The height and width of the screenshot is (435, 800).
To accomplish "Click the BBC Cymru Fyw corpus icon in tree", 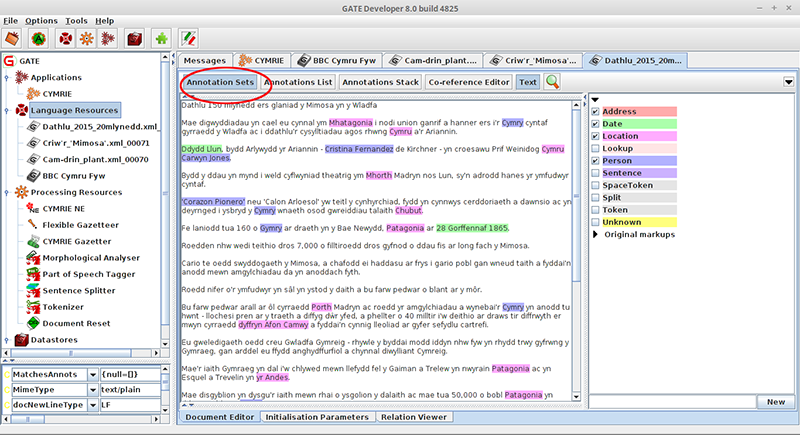I will tap(33, 175).
